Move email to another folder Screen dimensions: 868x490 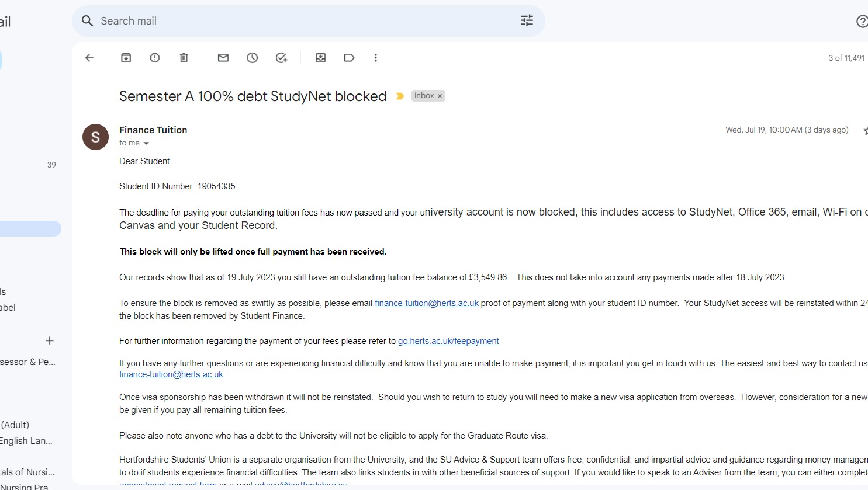pos(321,58)
